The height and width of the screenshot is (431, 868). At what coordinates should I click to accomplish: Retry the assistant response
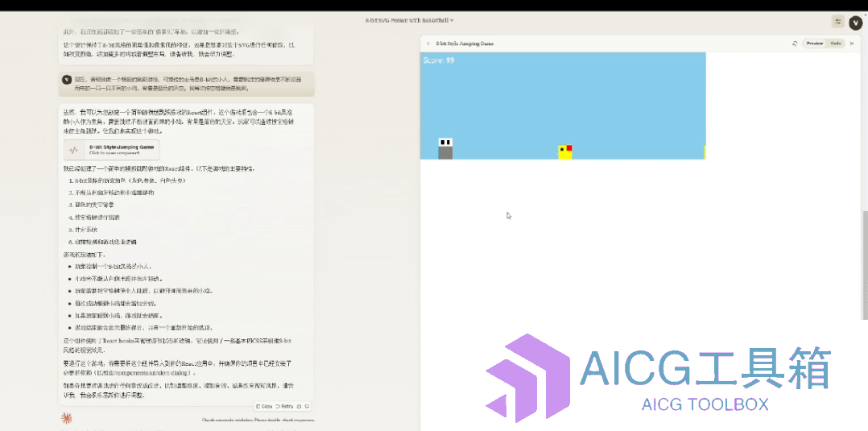click(284, 406)
